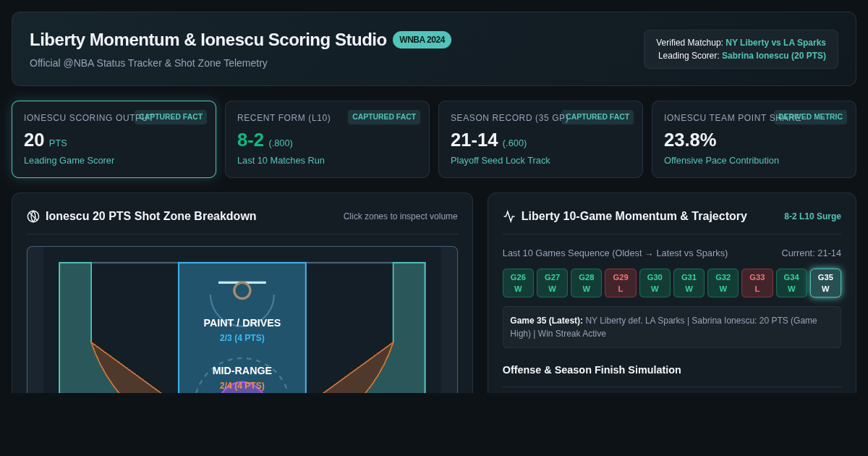Click the NY Liberty vs LA Sparks matchup text
The height and width of the screenshot is (456, 868).
tap(775, 43)
